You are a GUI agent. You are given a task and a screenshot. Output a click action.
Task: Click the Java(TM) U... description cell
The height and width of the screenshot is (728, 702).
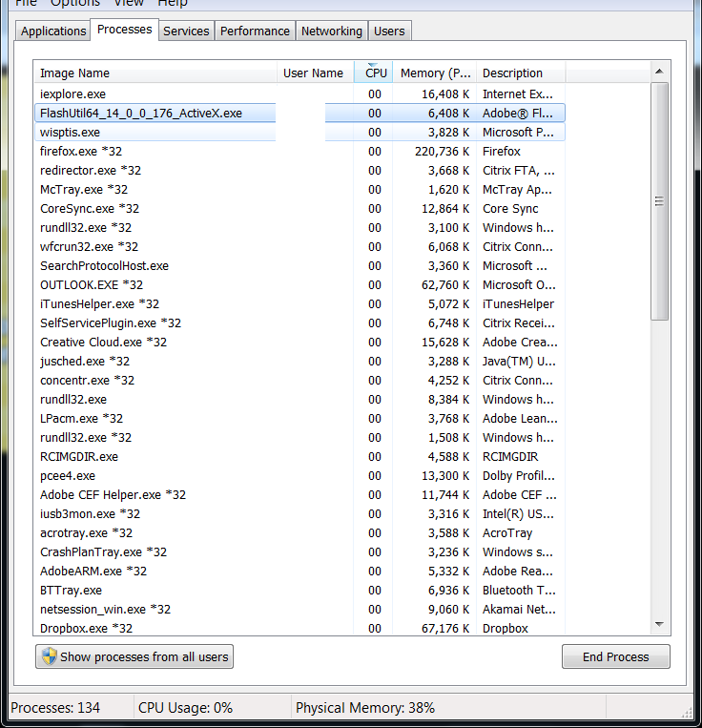click(x=519, y=362)
